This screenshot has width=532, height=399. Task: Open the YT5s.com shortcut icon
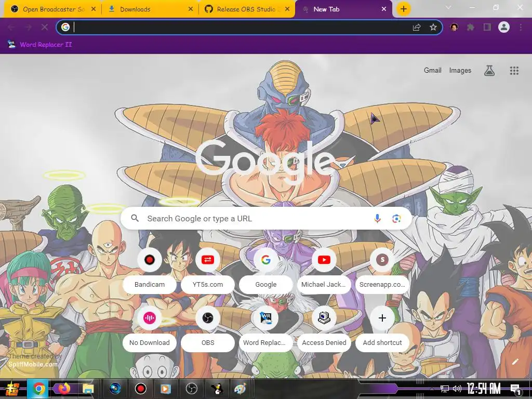(208, 260)
